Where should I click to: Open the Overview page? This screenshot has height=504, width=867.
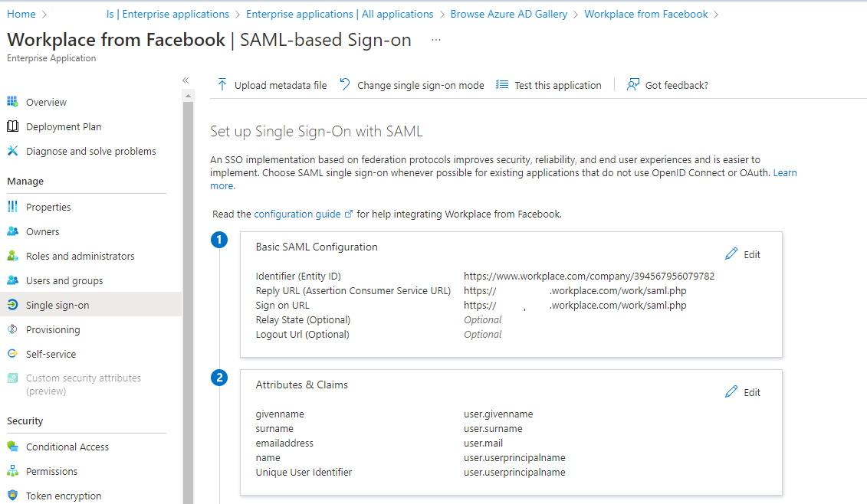(x=47, y=102)
